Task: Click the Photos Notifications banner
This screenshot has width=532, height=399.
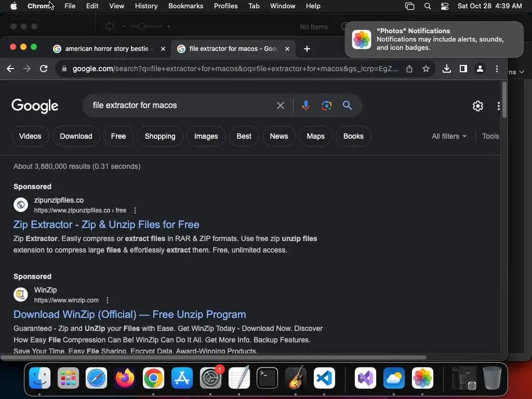Action: coord(434,39)
